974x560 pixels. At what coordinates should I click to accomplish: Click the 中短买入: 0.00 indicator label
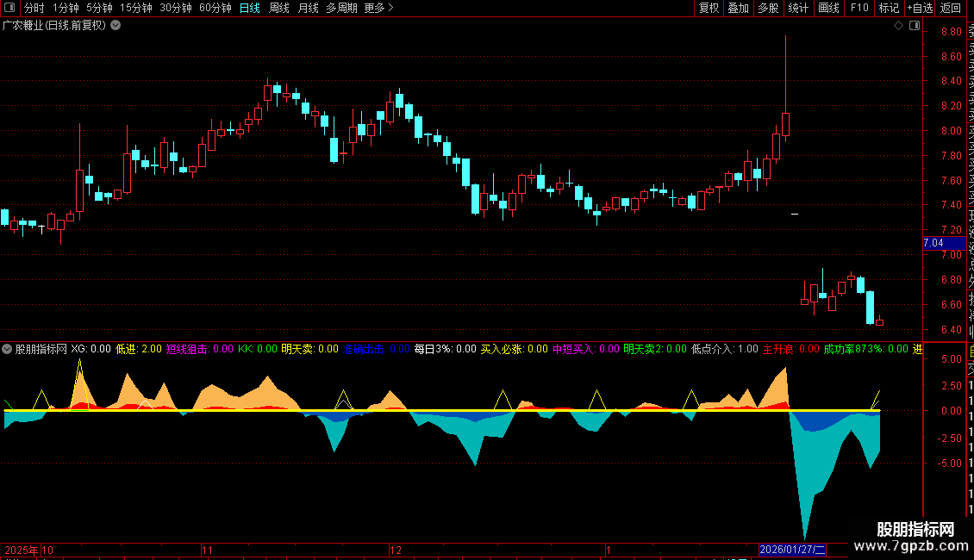(x=586, y=349)
